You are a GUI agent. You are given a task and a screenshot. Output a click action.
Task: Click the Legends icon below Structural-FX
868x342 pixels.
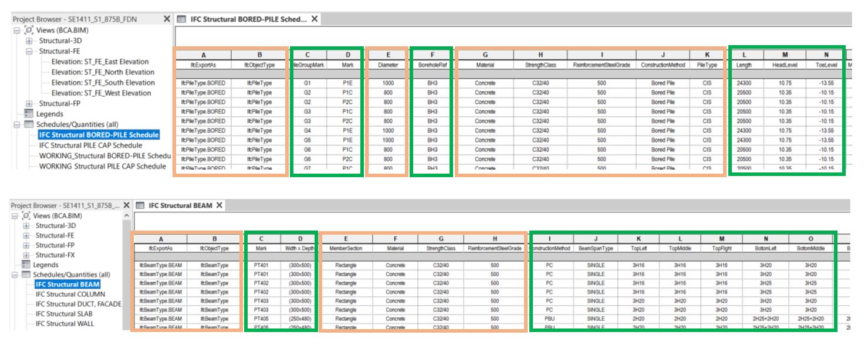25,265
